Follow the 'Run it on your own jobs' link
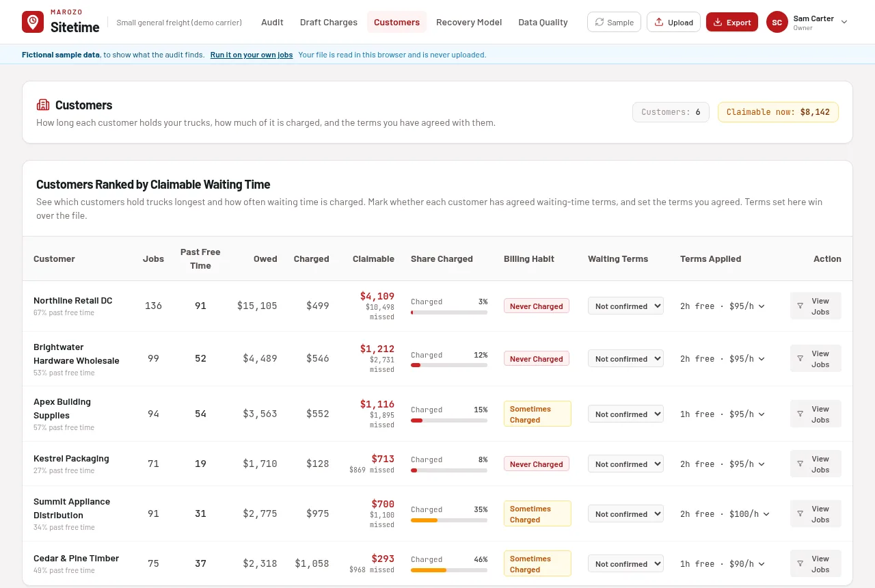Image resolution: width=875 pixels, height=588 pixels. coord(252,55)
